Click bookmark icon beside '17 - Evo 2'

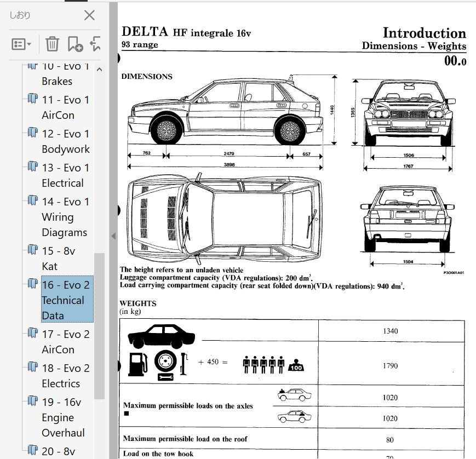[33, 333]
